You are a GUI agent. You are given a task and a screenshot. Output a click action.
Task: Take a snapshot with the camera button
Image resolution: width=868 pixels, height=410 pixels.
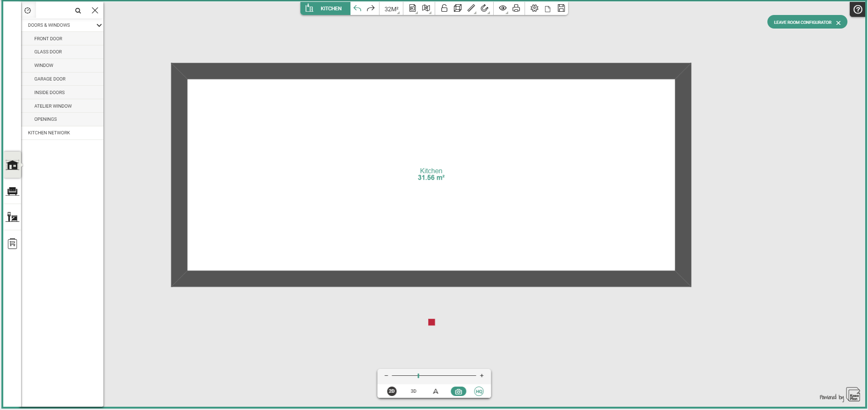click(x=459, y=391)
